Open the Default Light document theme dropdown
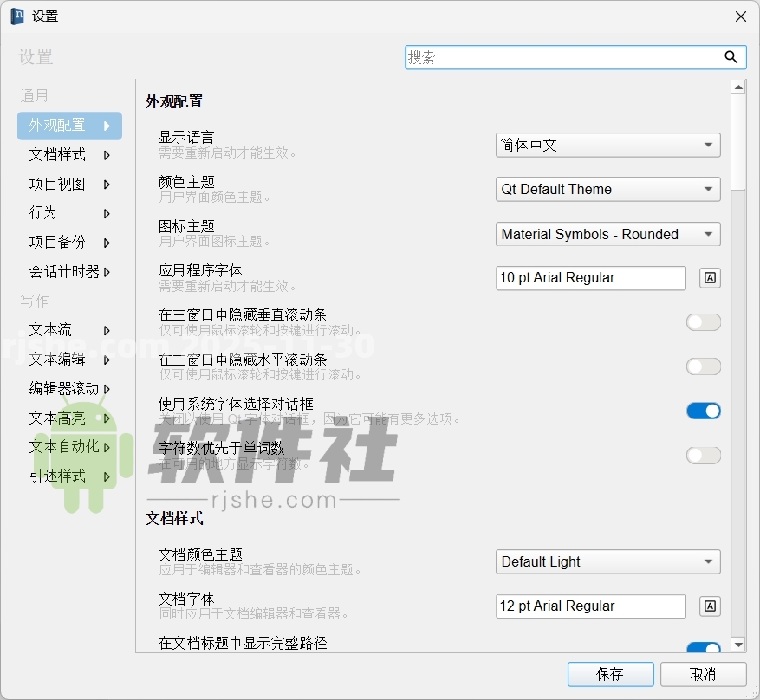 point(607,561)
